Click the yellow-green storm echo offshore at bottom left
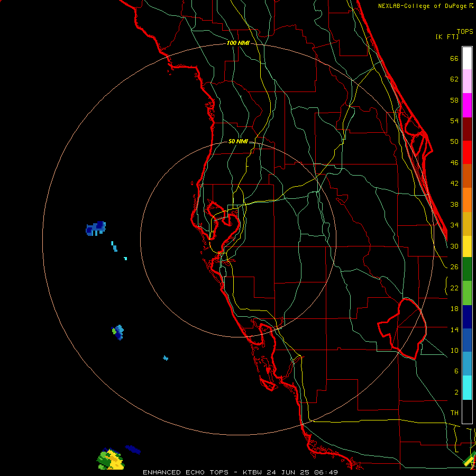 click(111, 459)
